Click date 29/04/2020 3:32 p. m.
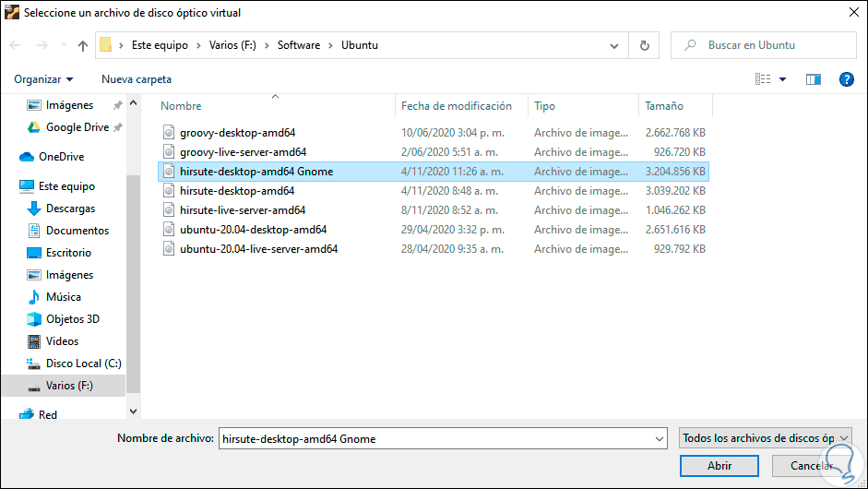Image resolution: width=868 pixels, height=489 pixels. (452, 229)
